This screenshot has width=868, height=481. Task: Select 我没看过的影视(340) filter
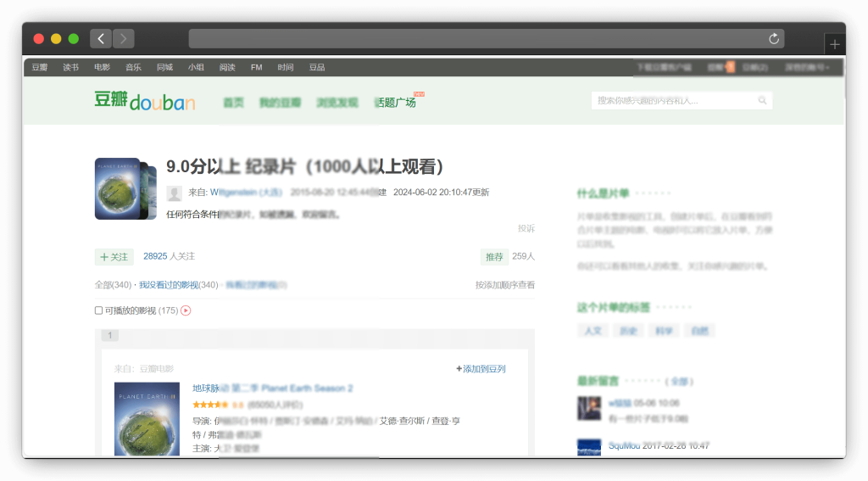(x=178, y=285)
